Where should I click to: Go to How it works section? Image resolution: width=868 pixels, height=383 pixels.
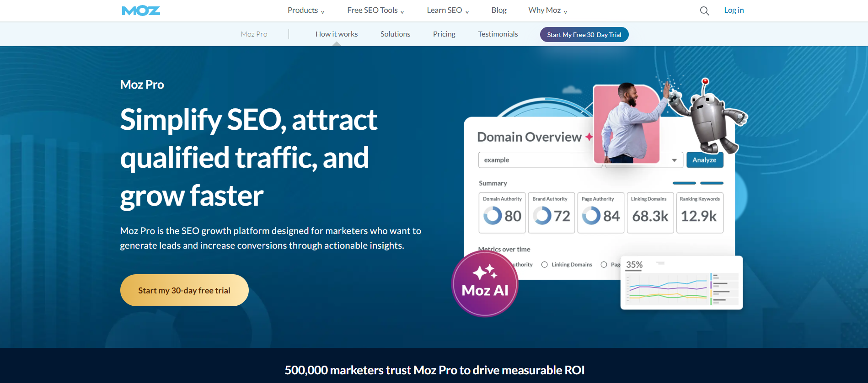coord(337,34)
